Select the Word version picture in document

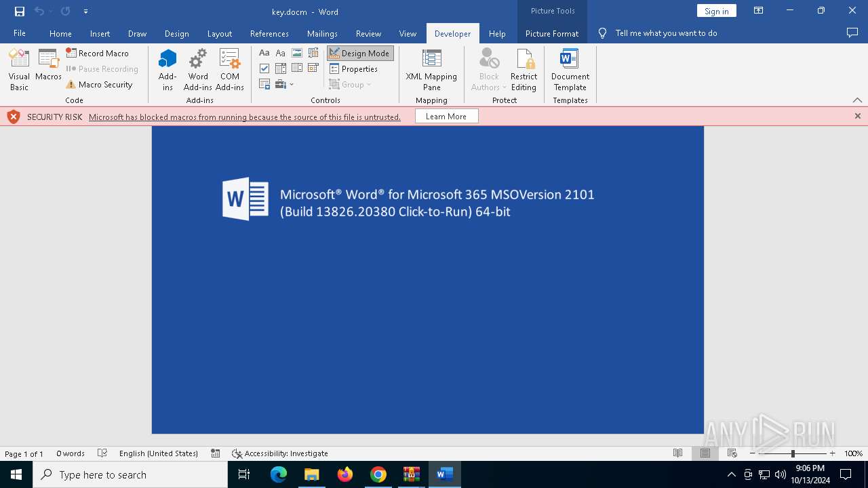pyautogui.click(x=427, y=279)
